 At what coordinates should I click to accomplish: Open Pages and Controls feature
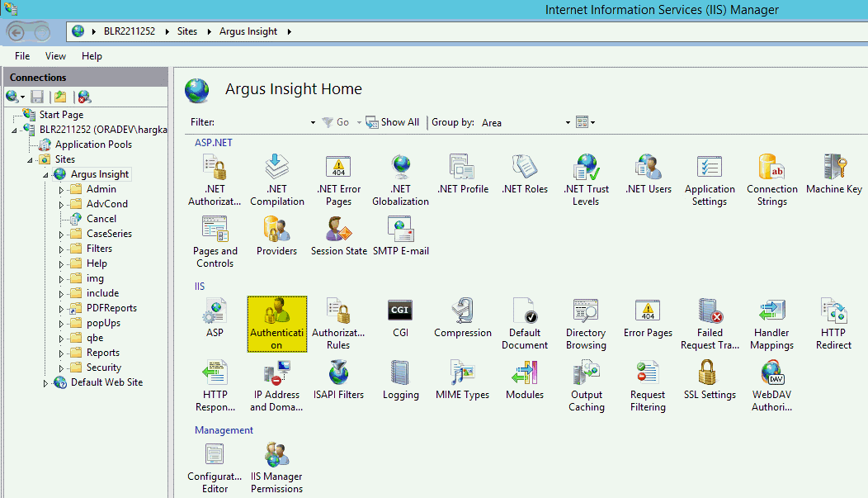click(x=215, y=241)
